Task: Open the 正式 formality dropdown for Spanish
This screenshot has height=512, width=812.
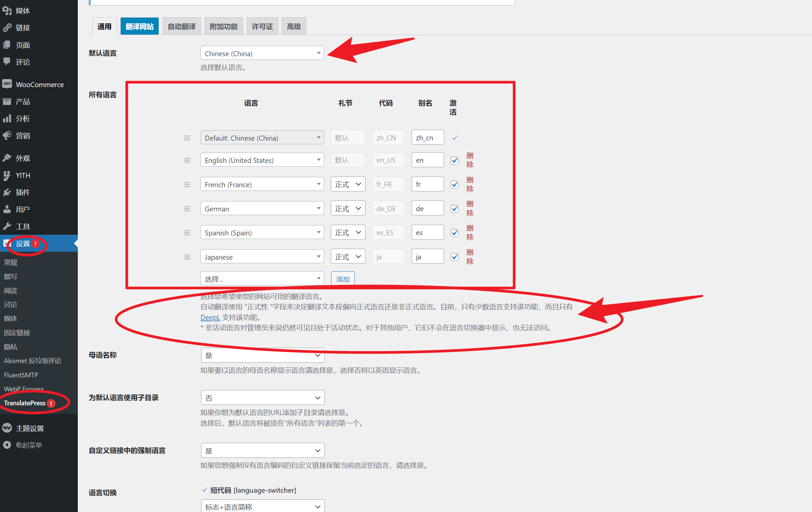Action: 348,232
